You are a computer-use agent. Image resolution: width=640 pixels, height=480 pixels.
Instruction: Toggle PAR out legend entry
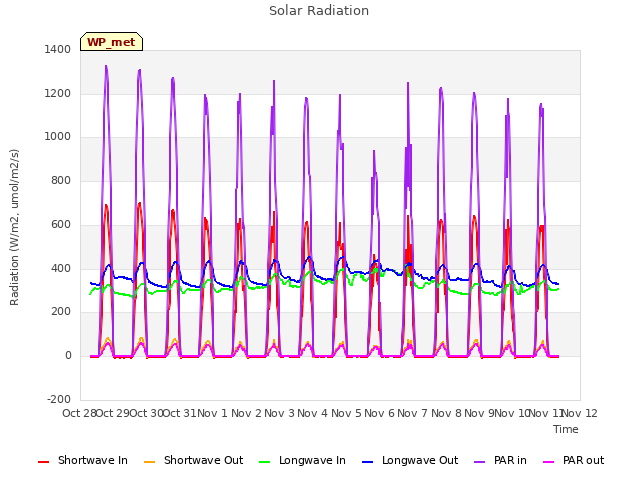pyautogui.click(x=573, y=460)
